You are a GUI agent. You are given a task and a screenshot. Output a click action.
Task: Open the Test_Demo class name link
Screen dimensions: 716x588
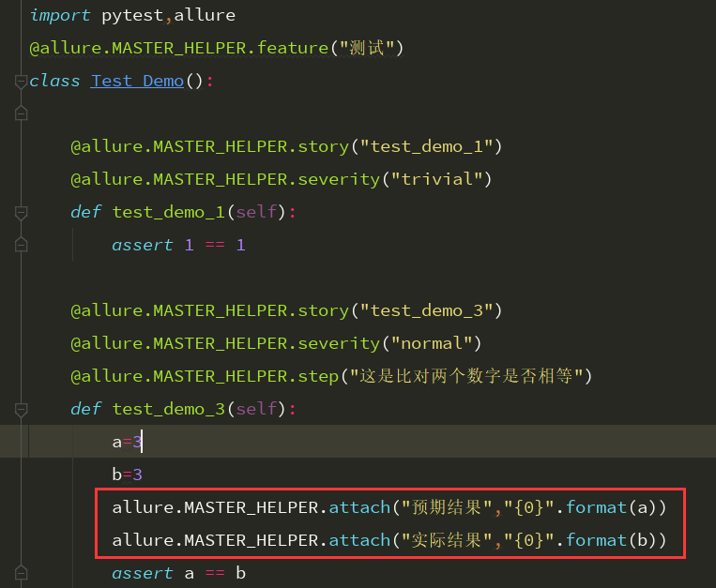pyautogui.click(x=137, y=82)
